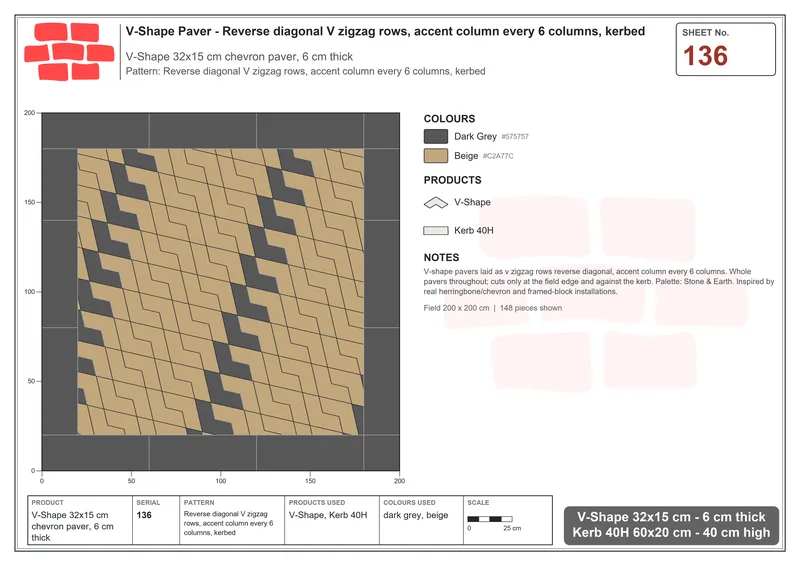Click the notes paragraph text
This screenshot has width=800, height=566.
[598, 281]
